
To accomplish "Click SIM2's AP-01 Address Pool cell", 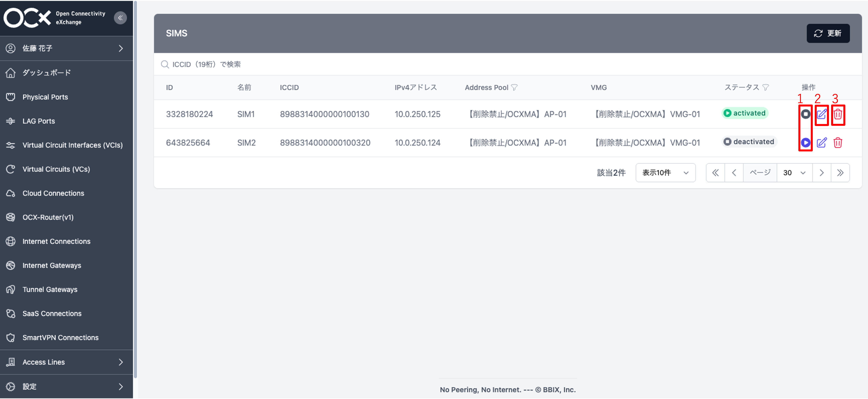I will (516, 143).
